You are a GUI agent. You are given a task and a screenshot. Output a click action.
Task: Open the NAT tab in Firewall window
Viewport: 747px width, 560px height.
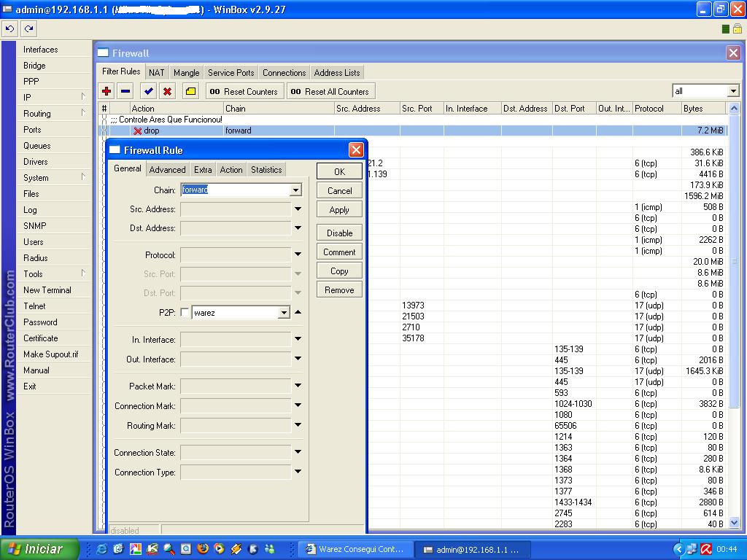156,72
